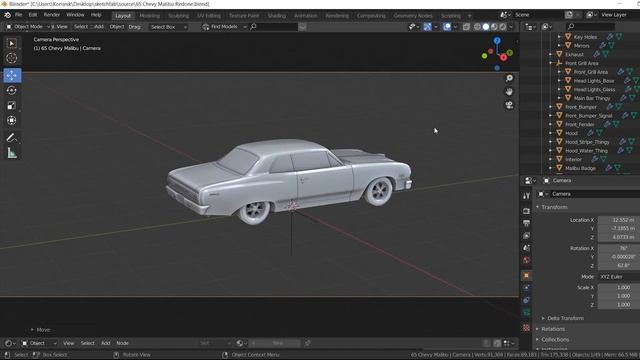Switch to the Modeling workspace tab

tap(150, 16)
